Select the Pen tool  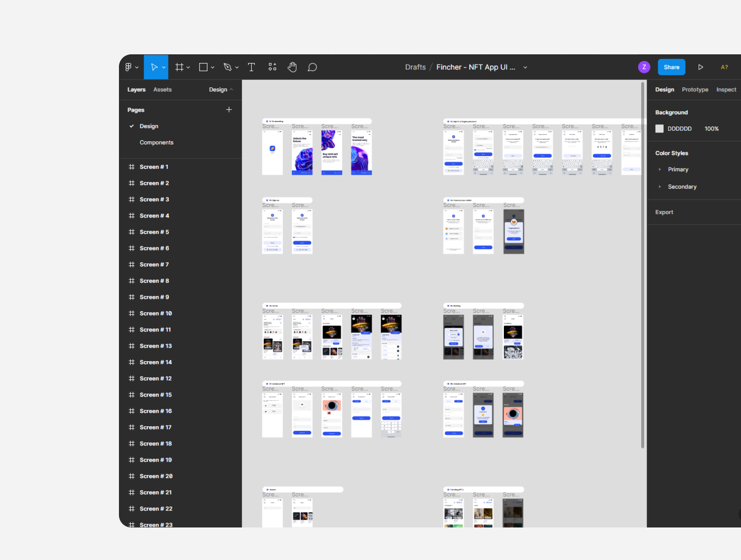coord(228,67)
